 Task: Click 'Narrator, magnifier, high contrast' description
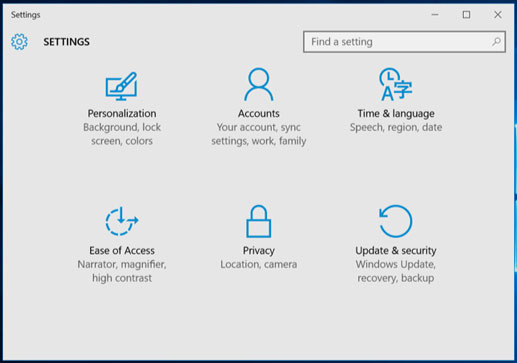coord(122,271)
